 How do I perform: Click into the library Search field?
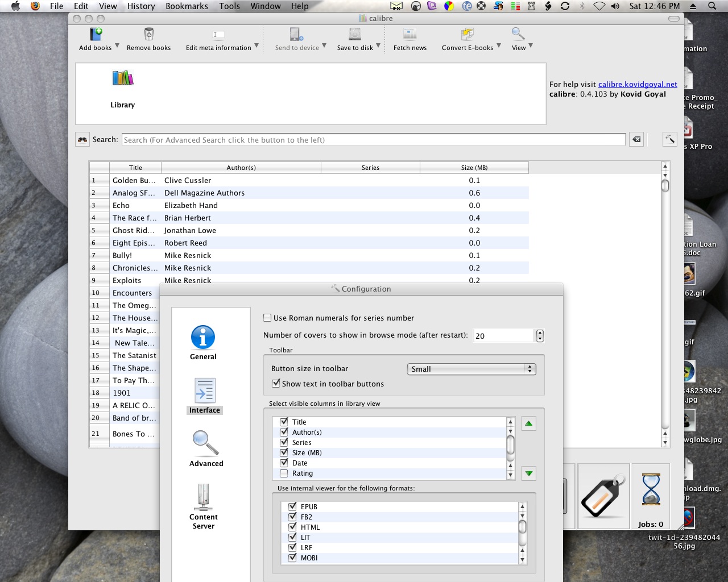373,140
